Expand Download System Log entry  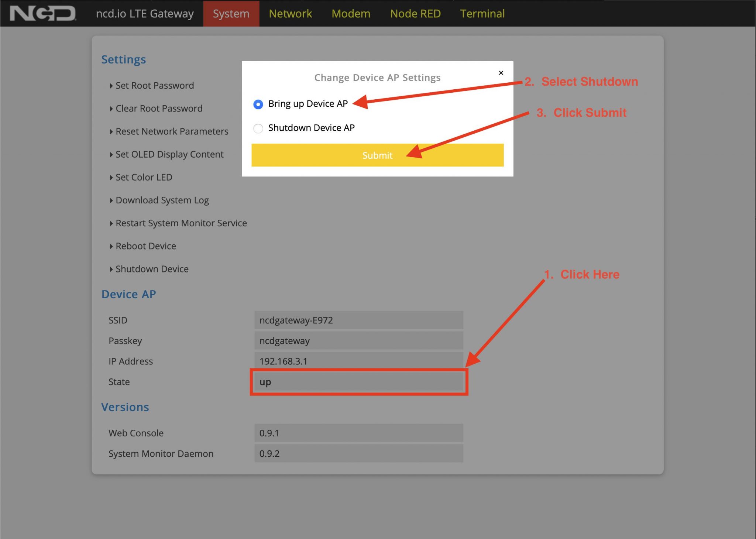coord(162,200)
